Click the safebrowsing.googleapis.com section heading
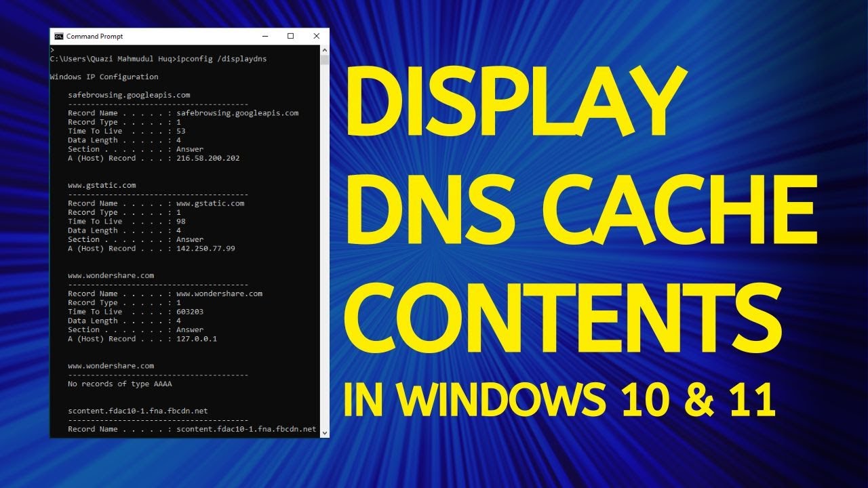This screenshot has width=868, height=488. pos(129,95)
